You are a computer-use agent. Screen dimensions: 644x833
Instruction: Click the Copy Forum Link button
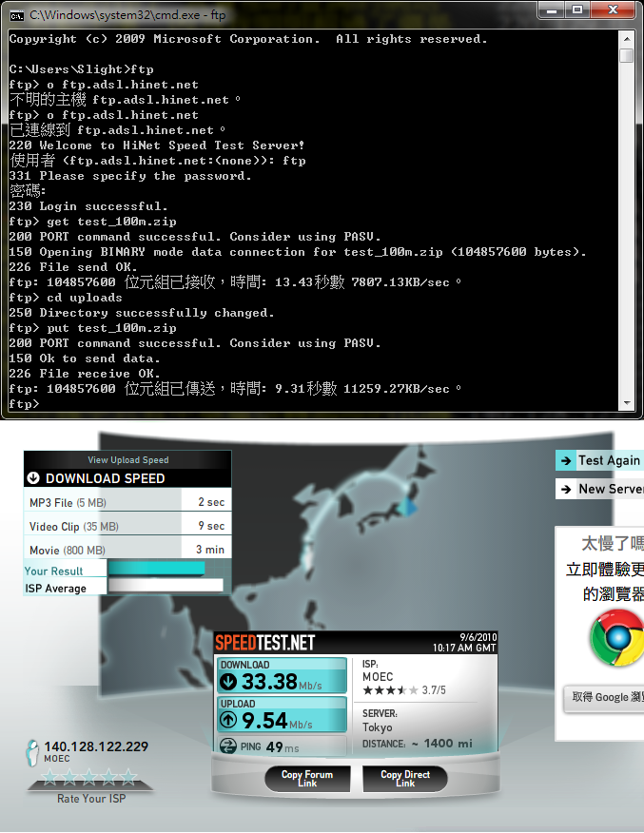point(307,778)
